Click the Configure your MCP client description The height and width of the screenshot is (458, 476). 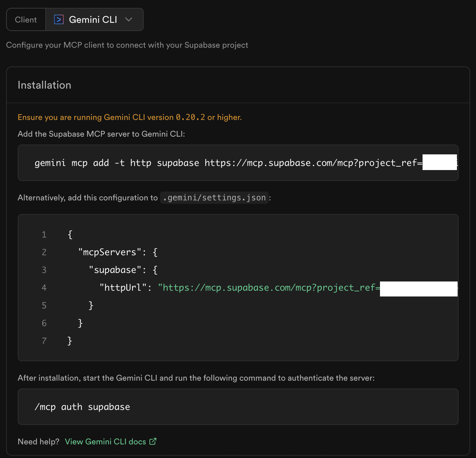[x=127, y=45]
